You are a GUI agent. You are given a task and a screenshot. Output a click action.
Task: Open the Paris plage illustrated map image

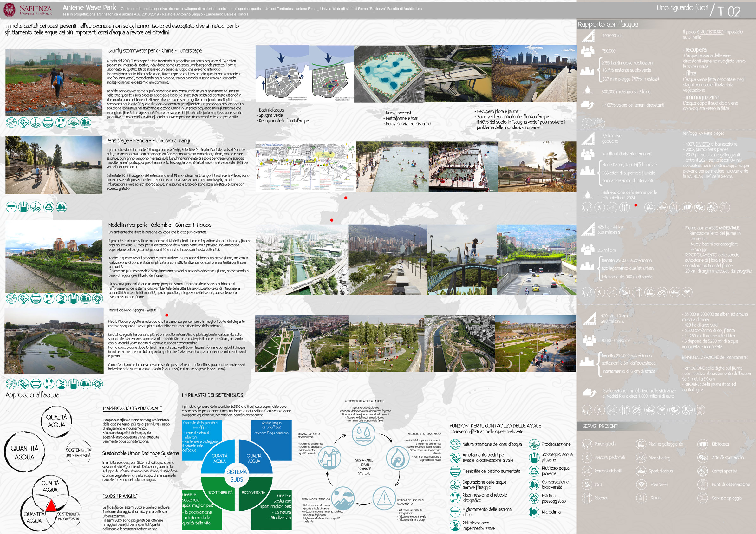pos(305,166)
